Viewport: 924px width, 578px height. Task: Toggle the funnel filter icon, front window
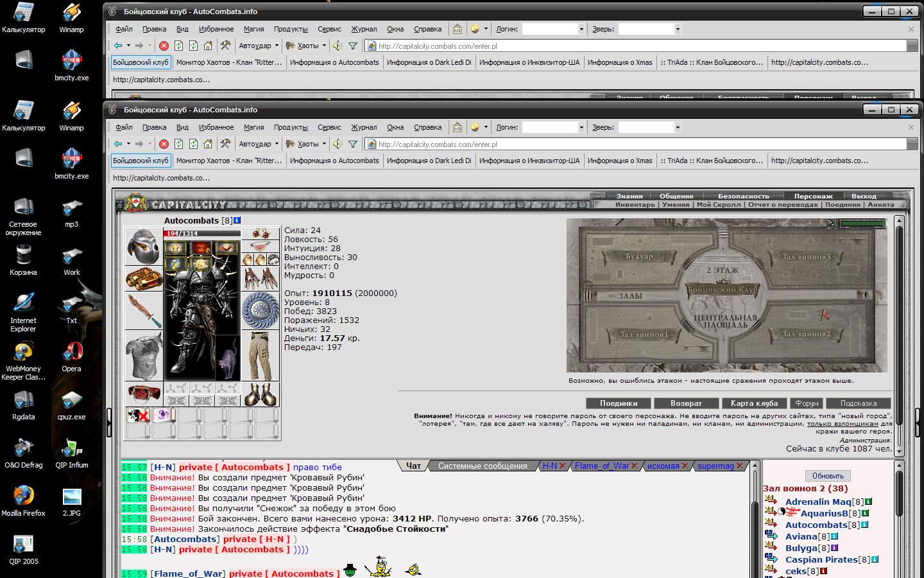[353, 144]
